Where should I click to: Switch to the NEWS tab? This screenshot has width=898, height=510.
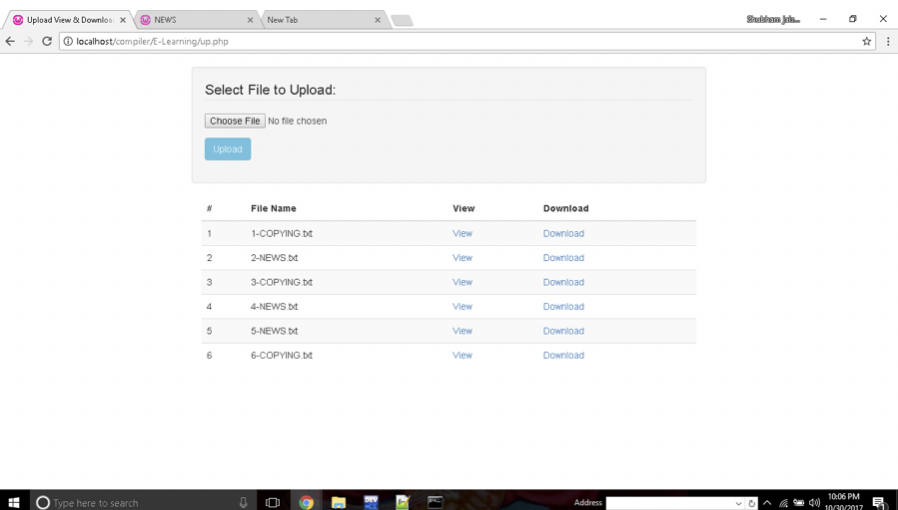point(196,20)
